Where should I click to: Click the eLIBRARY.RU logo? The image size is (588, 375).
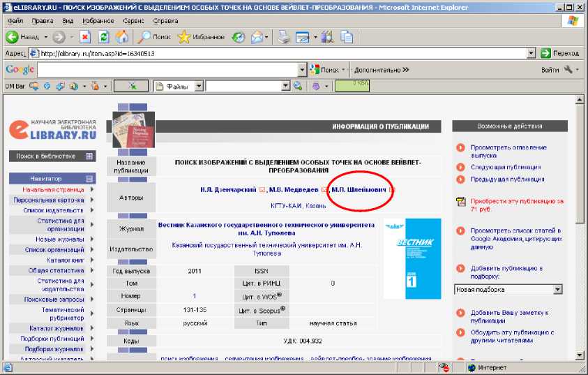(x=53, y=131)
